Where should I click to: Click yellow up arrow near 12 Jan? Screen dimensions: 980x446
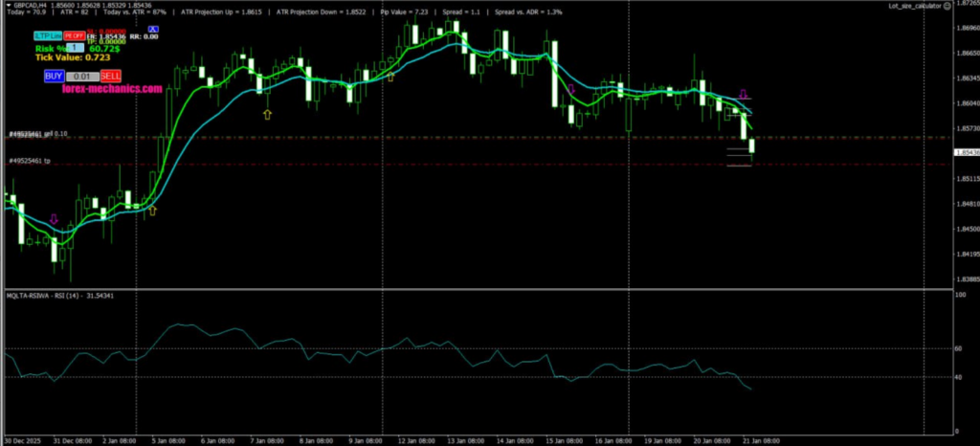[x=390, y=76]
